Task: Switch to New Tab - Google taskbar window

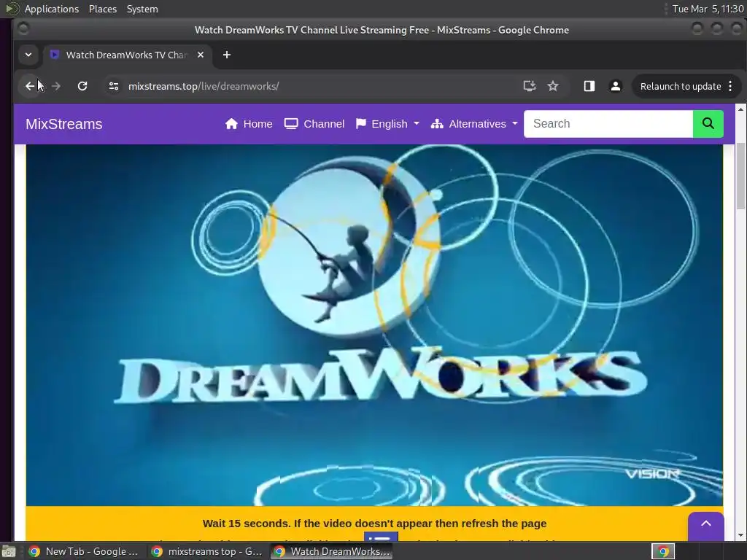Action: point(84,551)
